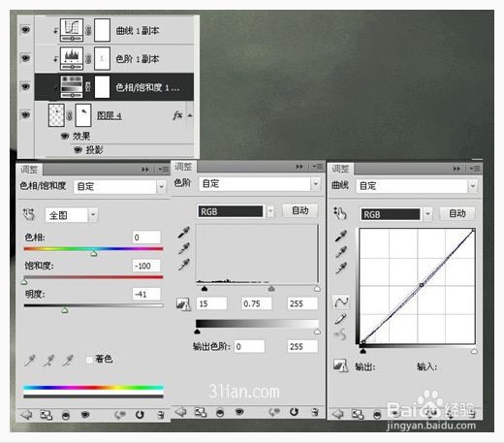
Task: Hide the 色阶 1 副本 layer eye
Action: pos(25,58)
